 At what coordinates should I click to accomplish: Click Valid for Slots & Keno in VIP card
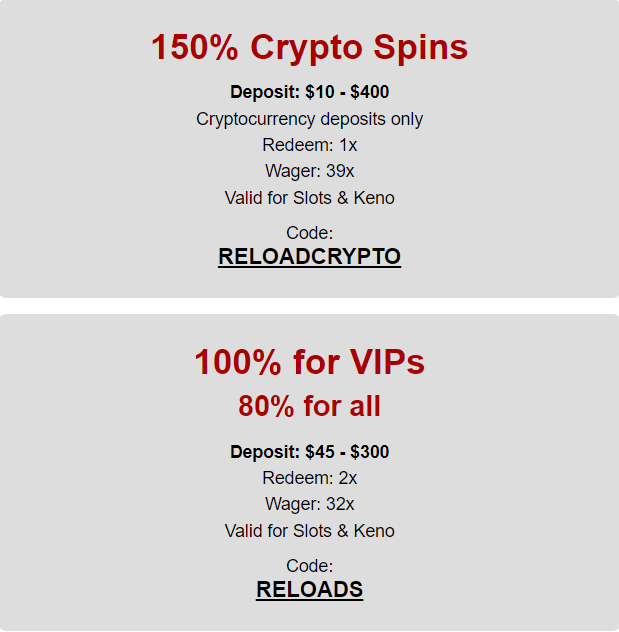point(310,531)
